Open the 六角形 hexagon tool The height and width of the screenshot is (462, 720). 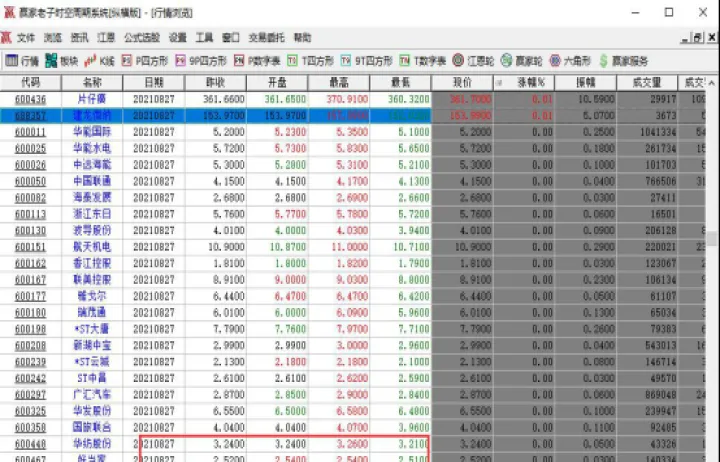pyautogui.click(x=570, y=61)
